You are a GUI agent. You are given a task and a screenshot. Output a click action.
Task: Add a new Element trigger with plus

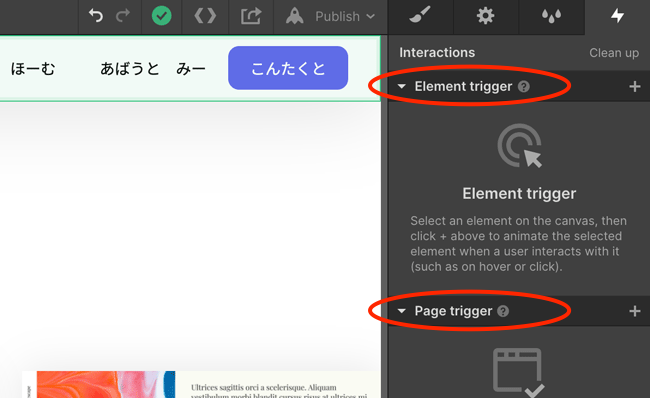point(635,86)
